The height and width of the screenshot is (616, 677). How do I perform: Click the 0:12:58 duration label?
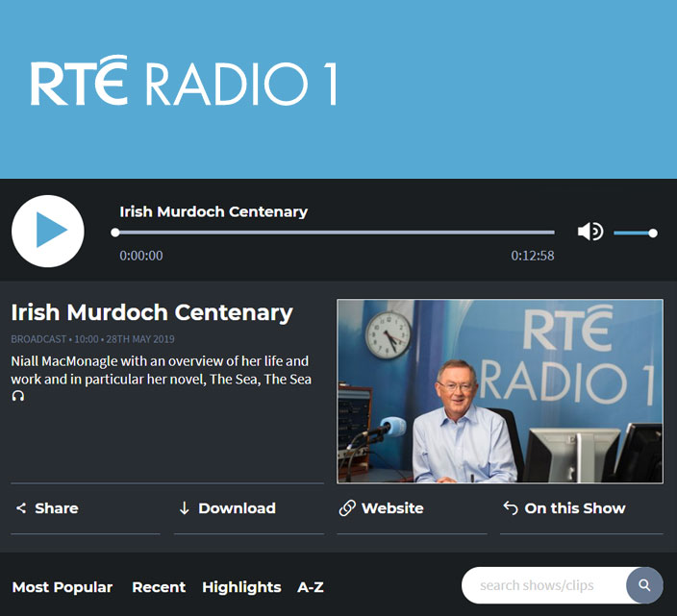pyautogui.click(x=533, y=256)
